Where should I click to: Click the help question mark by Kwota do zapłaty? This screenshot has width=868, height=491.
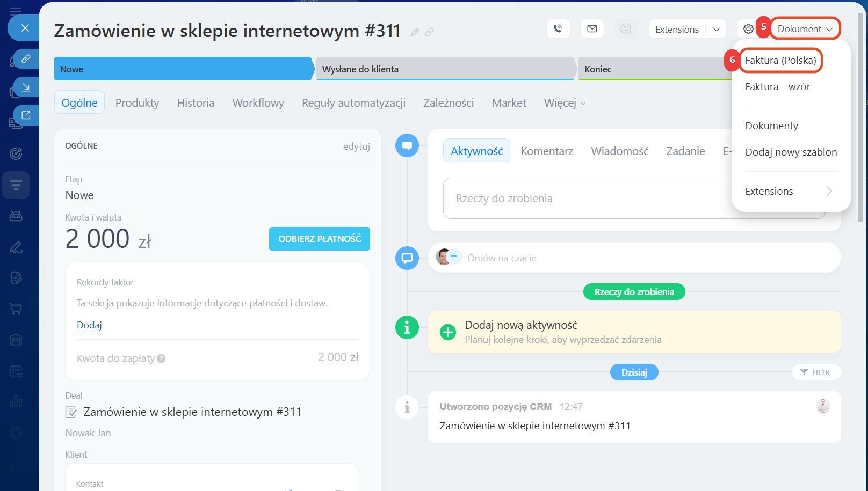point(161,358)
